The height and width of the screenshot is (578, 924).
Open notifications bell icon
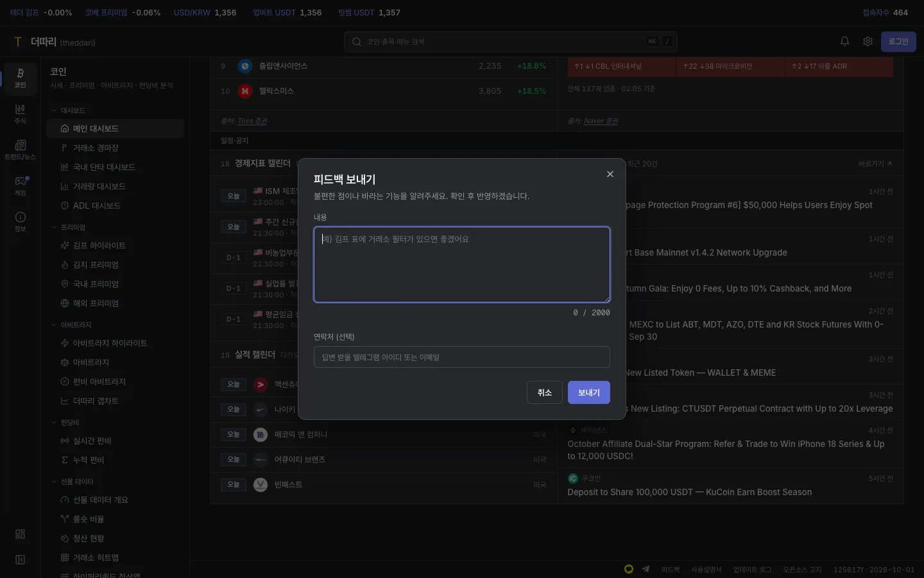(x=844, y=42)
